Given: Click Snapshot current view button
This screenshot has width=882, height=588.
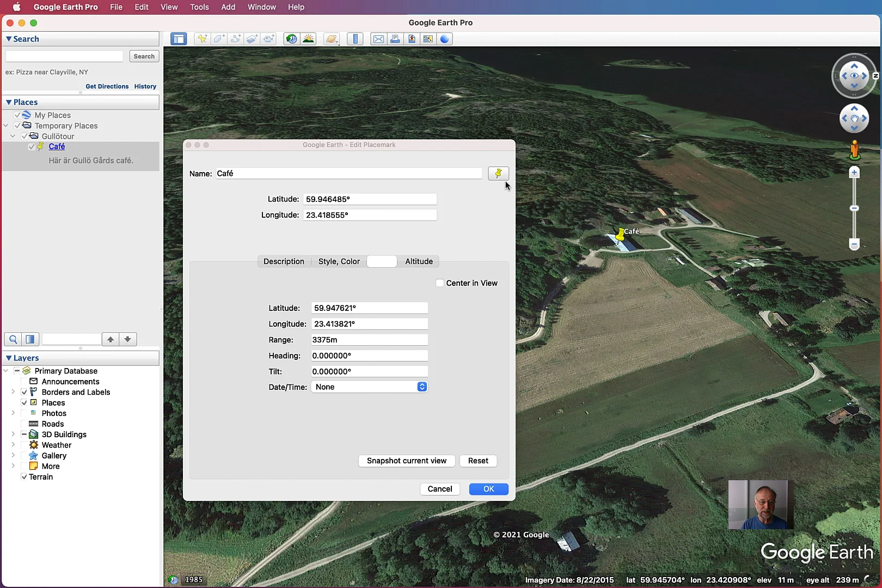Looking at the screenshot, I should point(407,461).
